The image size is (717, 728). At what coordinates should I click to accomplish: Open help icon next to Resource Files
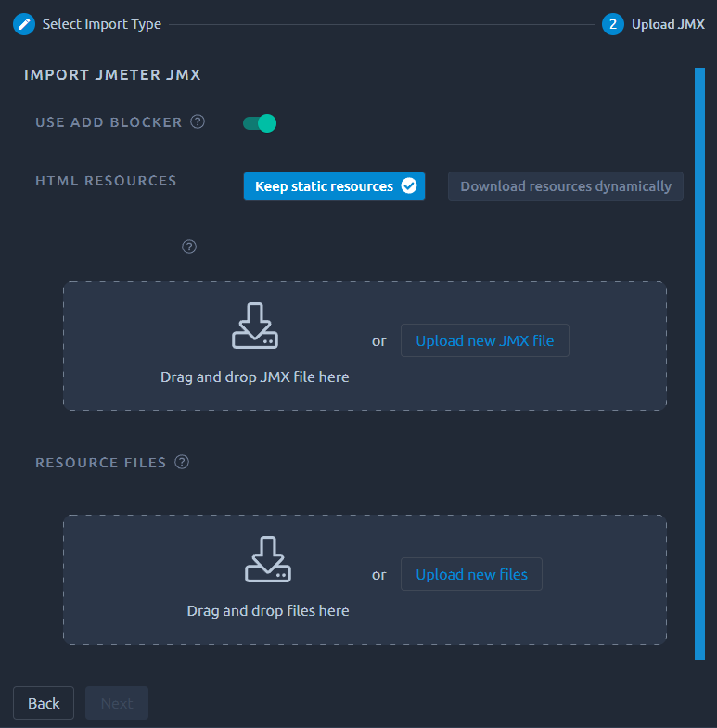pyautogui.click(x=182, y=462)
